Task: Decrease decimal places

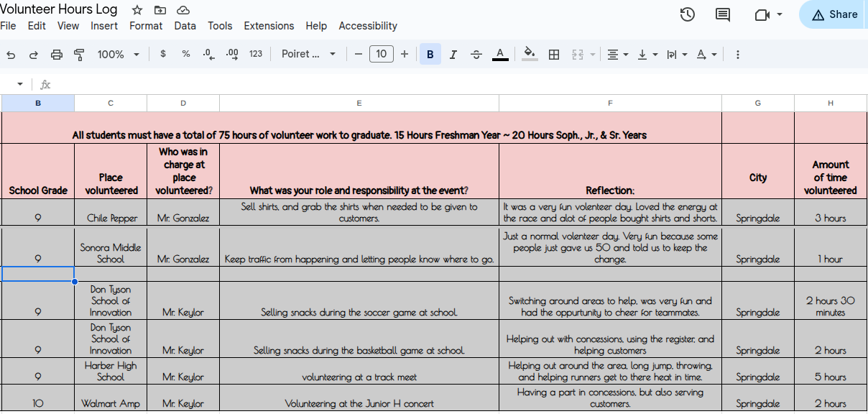Action: pyautogui.click(x=209, y=54)
